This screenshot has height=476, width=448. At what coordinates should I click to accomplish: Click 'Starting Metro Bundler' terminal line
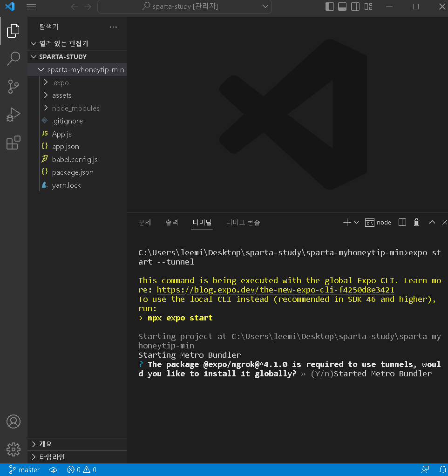tap(190, 355)
